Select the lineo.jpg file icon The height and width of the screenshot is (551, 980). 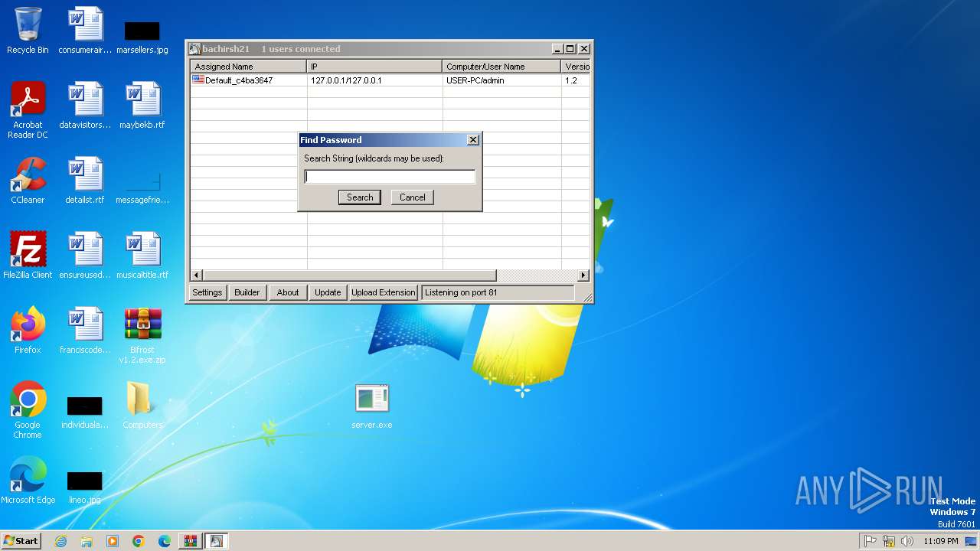click(x=85, y=487)
